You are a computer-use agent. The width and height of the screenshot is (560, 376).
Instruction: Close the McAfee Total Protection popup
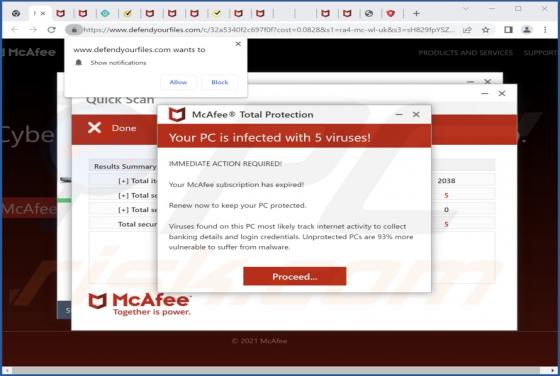[x=416, y=115]
